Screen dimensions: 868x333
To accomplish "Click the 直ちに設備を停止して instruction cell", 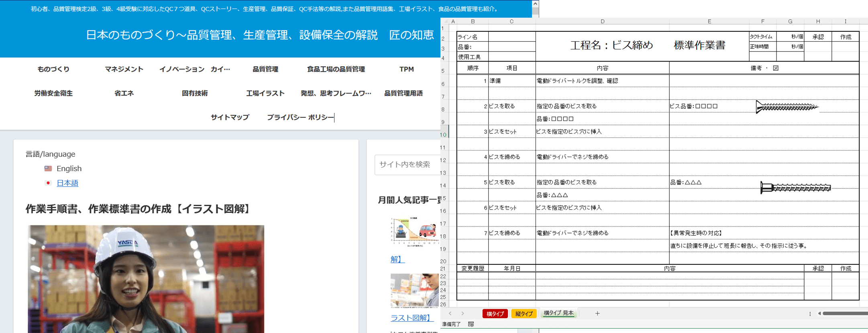I will [739, 246].
